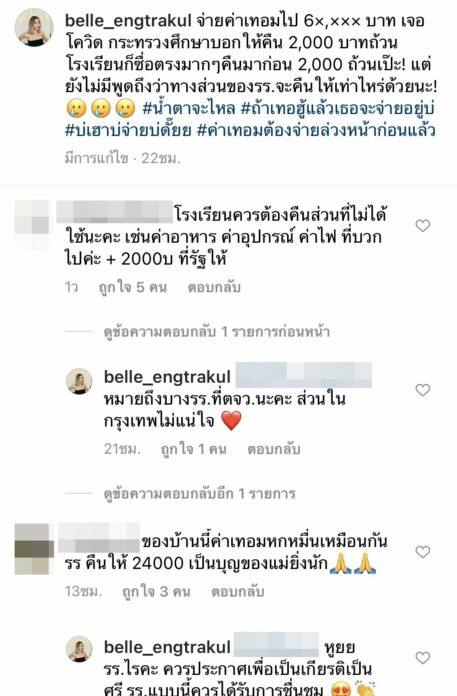Viewport: 457px width, 696px height.
Task: Expand ดูข้อความตอบกลับอีก 1 รายการ
Action: pos(200,494)
